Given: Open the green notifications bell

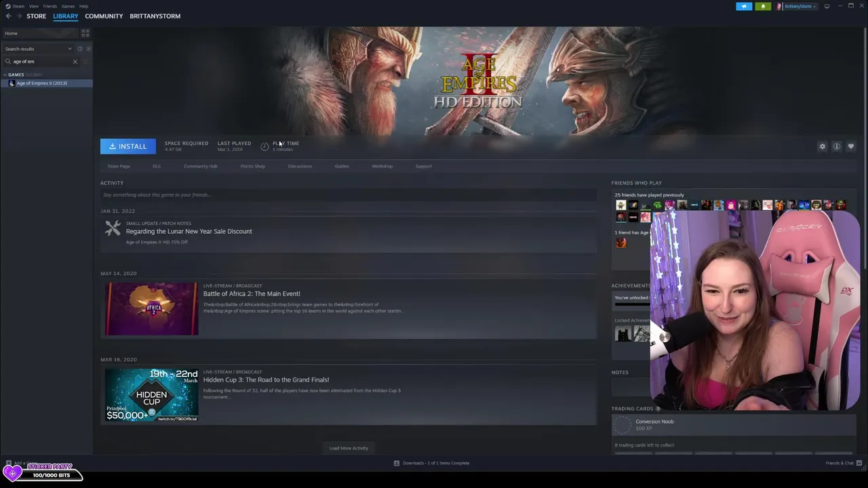Looking at the screenshot, I should coord(763,6).
